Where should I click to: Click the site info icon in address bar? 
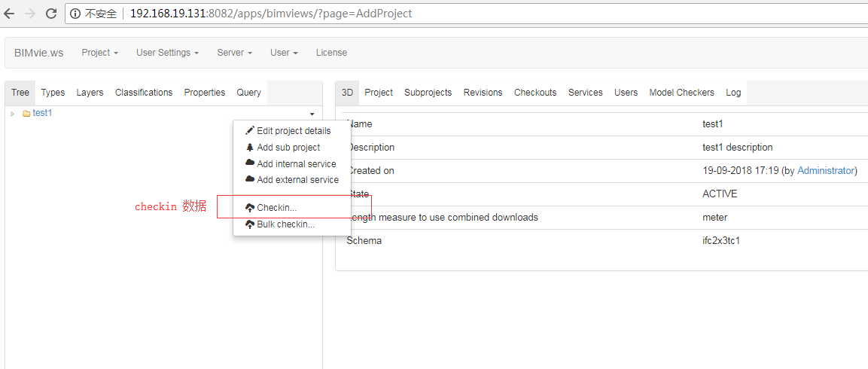[x=75, y=14]
